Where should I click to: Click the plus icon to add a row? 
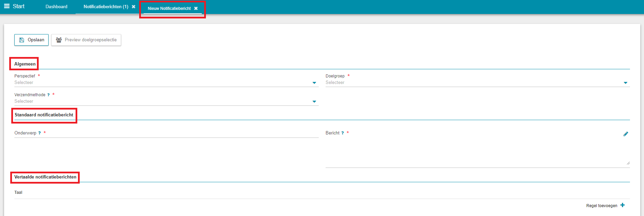coord(622,205)
